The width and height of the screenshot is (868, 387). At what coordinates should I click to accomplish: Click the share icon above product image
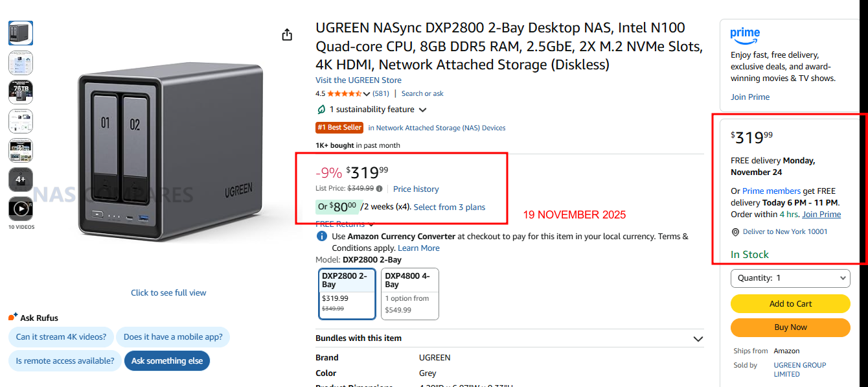coord(288,35)
